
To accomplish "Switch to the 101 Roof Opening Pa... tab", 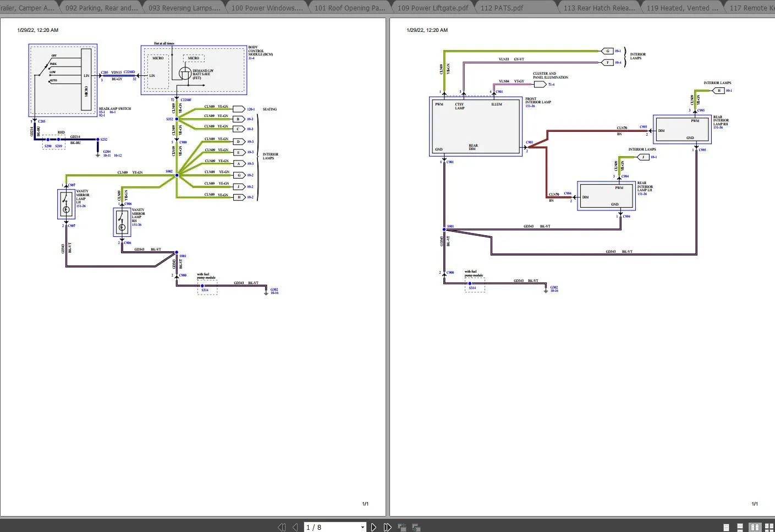I will [x=350, y=8].
